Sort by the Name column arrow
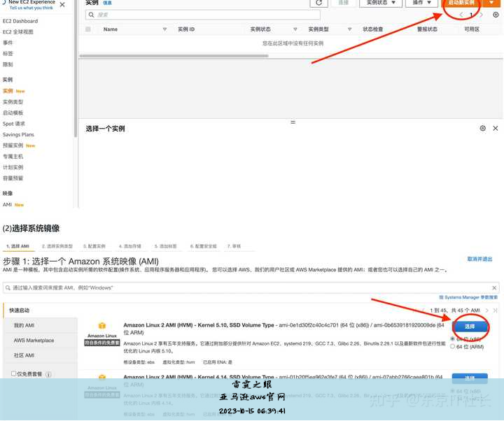 (164, 29)
